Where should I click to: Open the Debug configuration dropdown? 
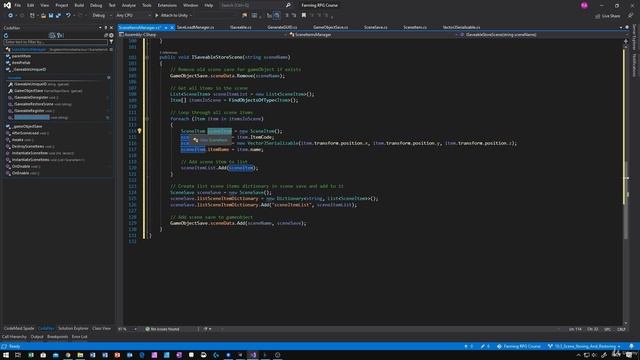tap(102, 16)
